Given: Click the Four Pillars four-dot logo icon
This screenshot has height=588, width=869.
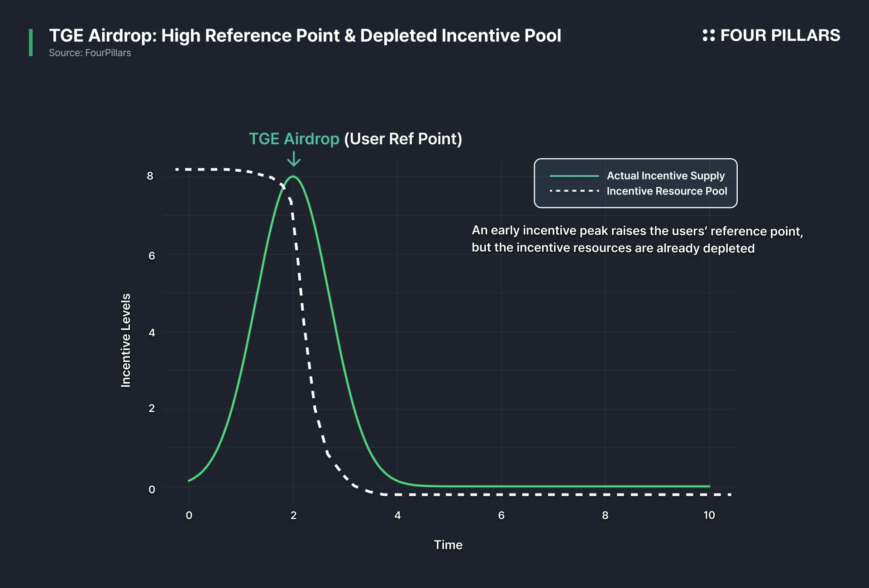Looking at the screenshot, I should click(708, 35).
